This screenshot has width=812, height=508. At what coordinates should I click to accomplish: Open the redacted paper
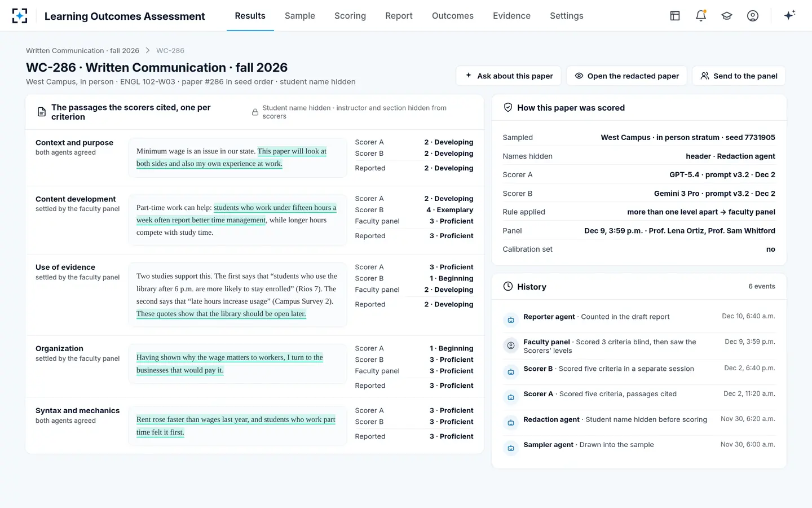[x=626, y=76]
